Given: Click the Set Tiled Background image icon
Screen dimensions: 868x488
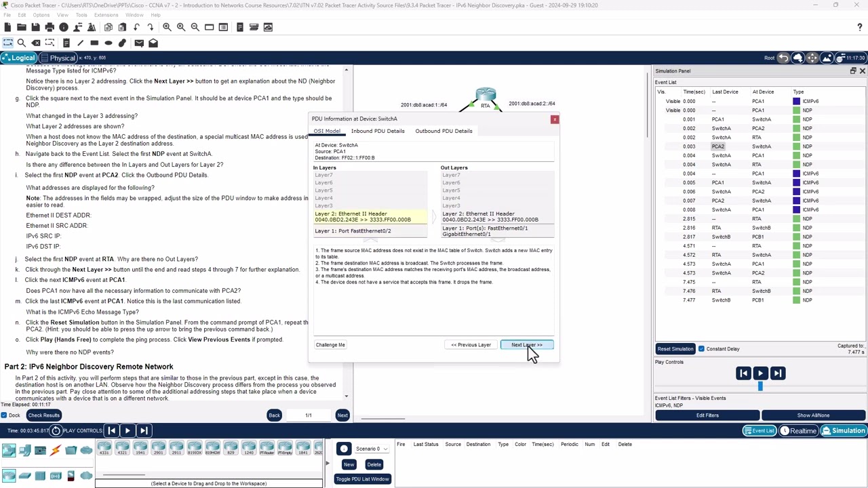Looking at the screenshot, I should pos(827,58).
